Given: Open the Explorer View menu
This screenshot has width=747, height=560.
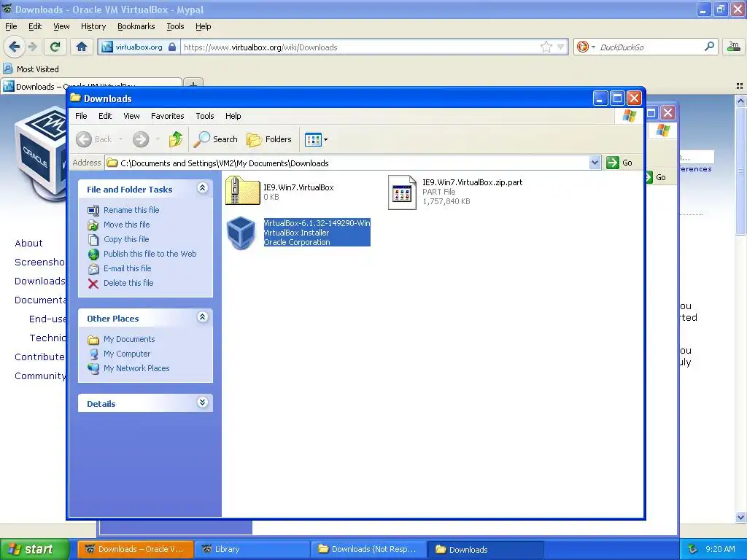Looking at the screenshot, I should click(131, 116).
